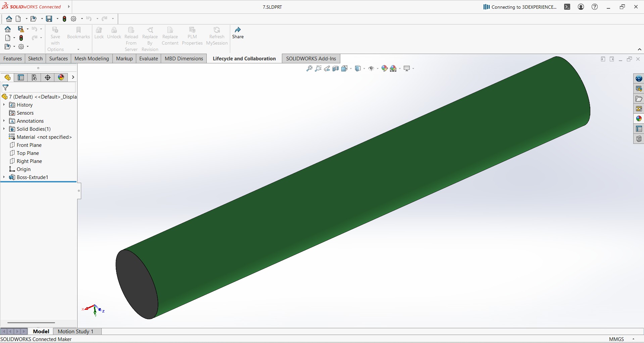Viewport: 644px width, 343px height.
Task: Click the Connecting to 3DEXPERIENCE status
Action: pyautogui.click(x=520, y=7)
